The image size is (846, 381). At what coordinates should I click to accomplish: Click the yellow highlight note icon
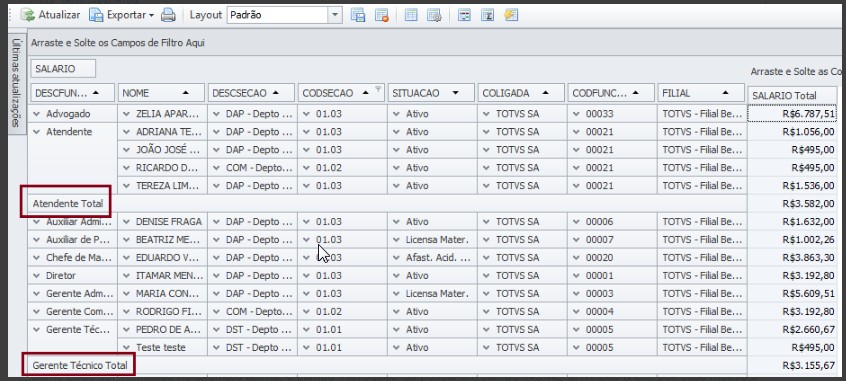pos(511,15)
